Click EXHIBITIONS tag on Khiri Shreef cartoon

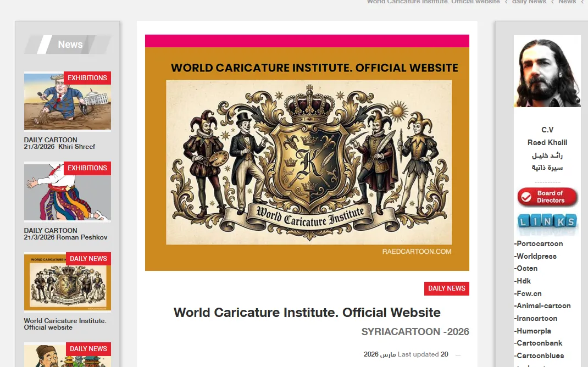pos(87,78)
